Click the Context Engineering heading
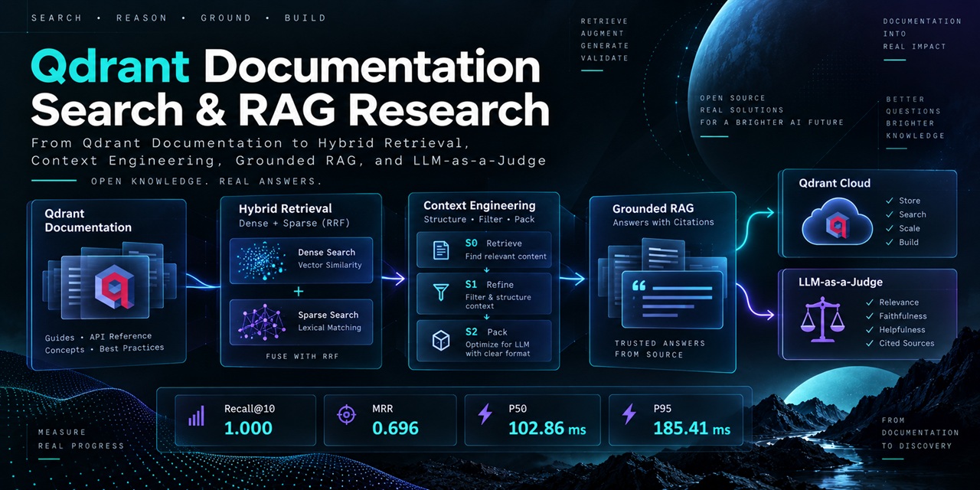 point(479,205)
